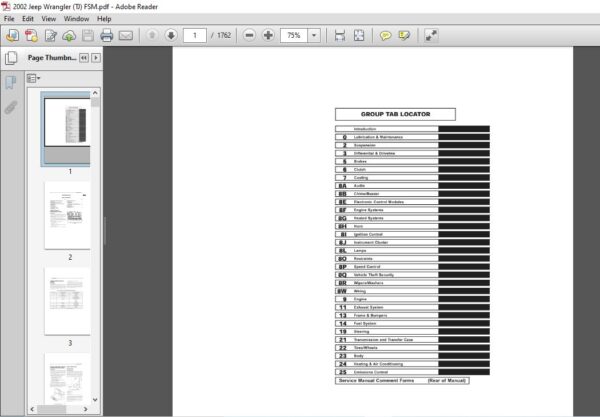Click thumbnail scrollbar up arrow
This screenshot has height=417, width=600.
point(95,93)
